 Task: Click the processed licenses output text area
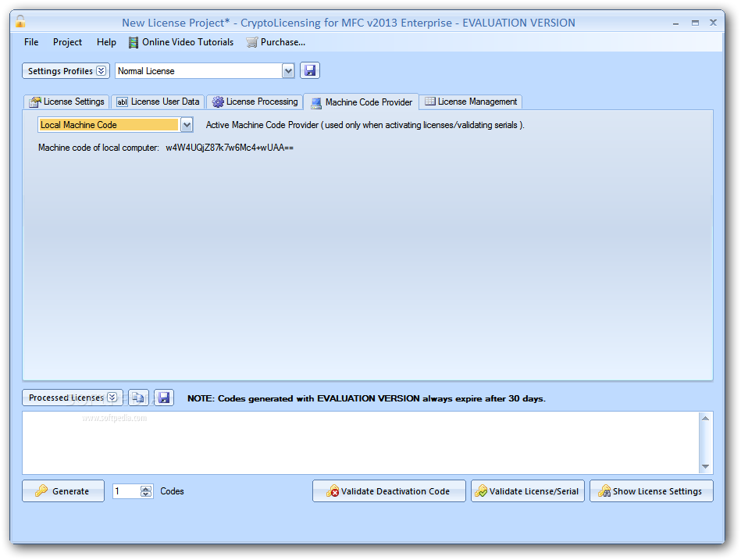click(x=361, y=443)
